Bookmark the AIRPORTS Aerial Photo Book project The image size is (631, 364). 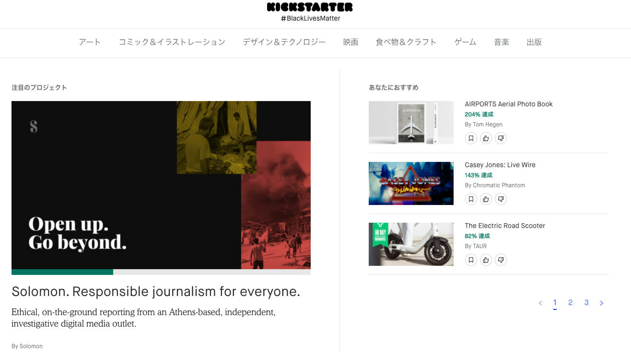pos(471,138)
